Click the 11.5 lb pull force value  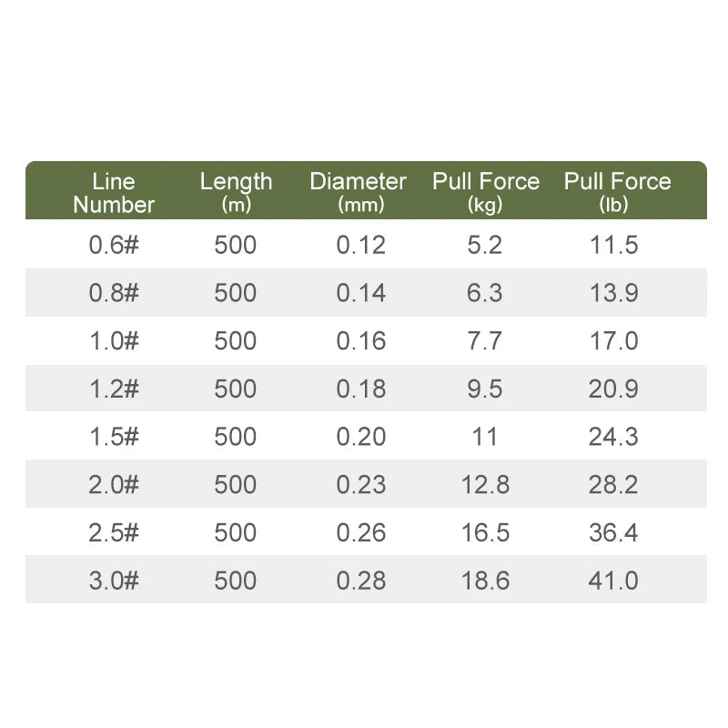[613, 245]
